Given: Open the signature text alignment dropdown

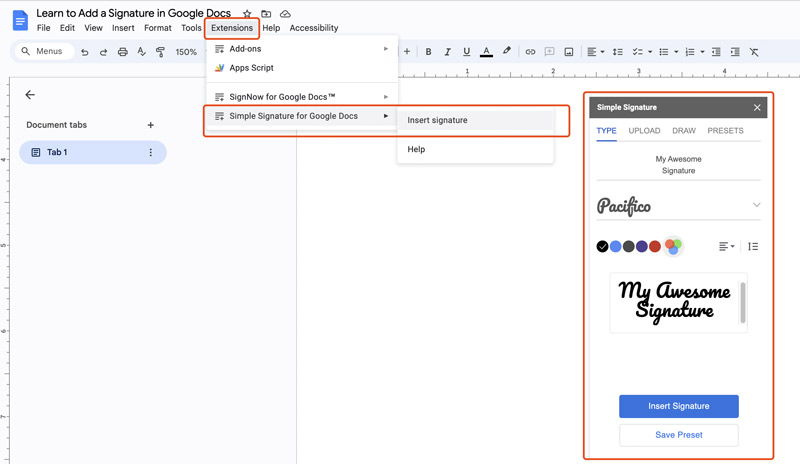Looking at the screenshot, I should pos(726,246).
